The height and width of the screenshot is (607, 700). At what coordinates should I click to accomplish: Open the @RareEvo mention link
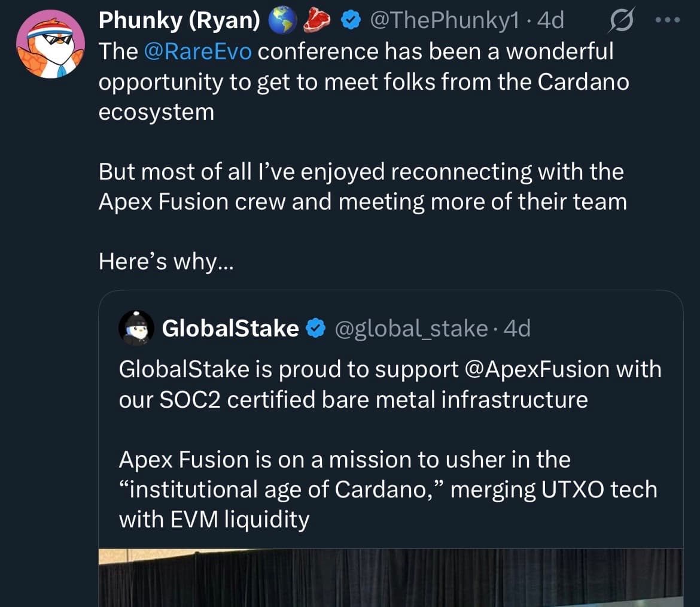pyautogui.click(x=198, y=51)
